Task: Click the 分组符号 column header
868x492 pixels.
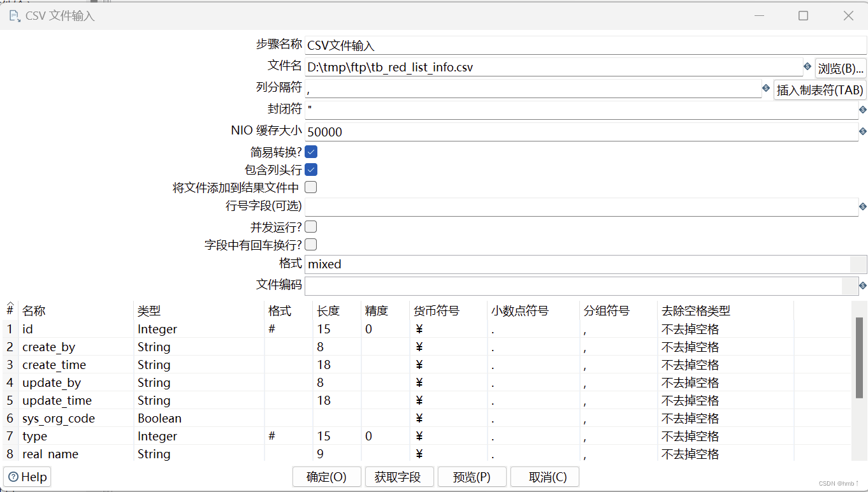Action: click(x=618, y=311)
